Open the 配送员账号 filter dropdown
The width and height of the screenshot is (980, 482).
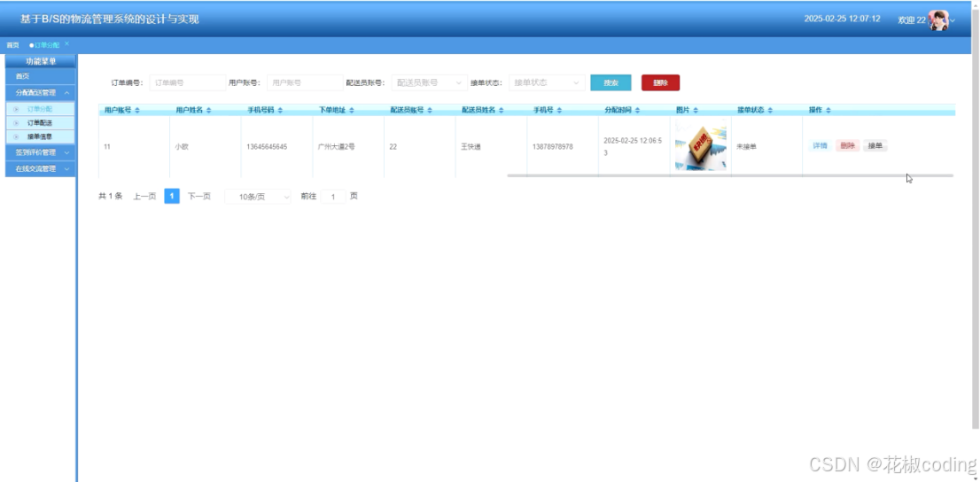click(430, 82)
